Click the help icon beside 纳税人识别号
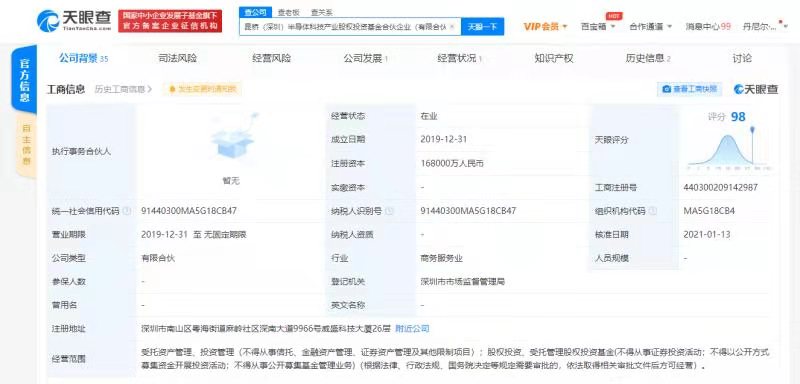The height and width of the screenshot is (384, 800). coord(389,211)
